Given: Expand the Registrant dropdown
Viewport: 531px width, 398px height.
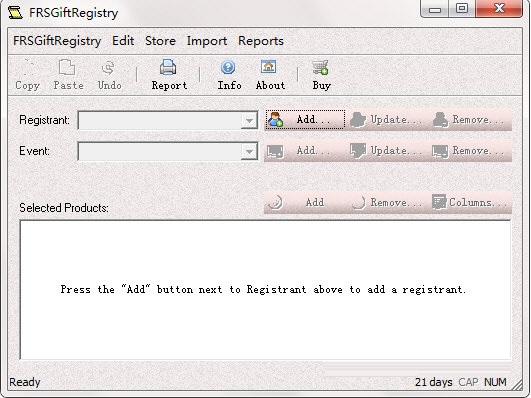Looking at the screenshot, I should [249, 120].
